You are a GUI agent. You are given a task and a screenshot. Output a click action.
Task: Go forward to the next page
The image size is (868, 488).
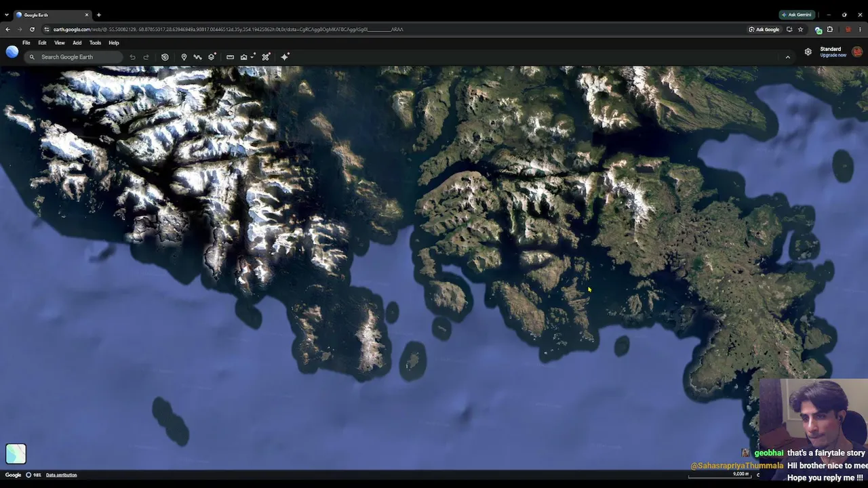(x=20, y=29)
